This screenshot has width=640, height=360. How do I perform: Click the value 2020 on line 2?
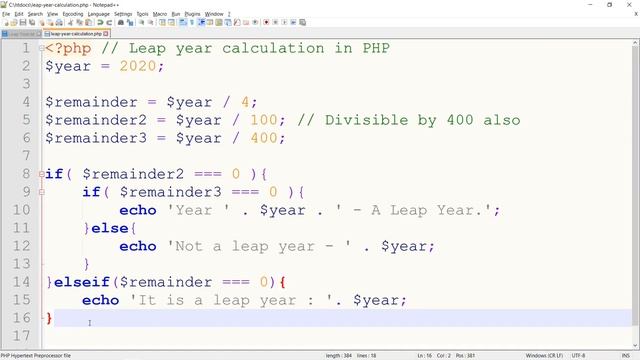(138, 66)
